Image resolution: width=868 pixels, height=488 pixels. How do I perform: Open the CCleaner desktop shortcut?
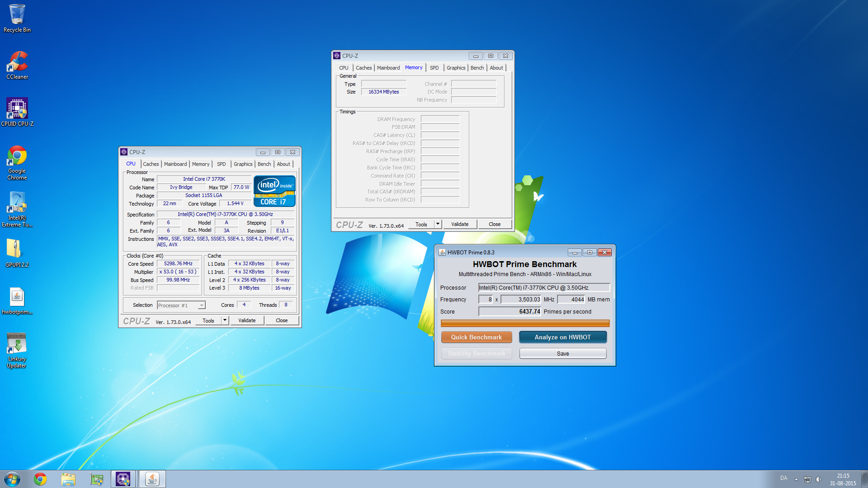tap(17, 66)
